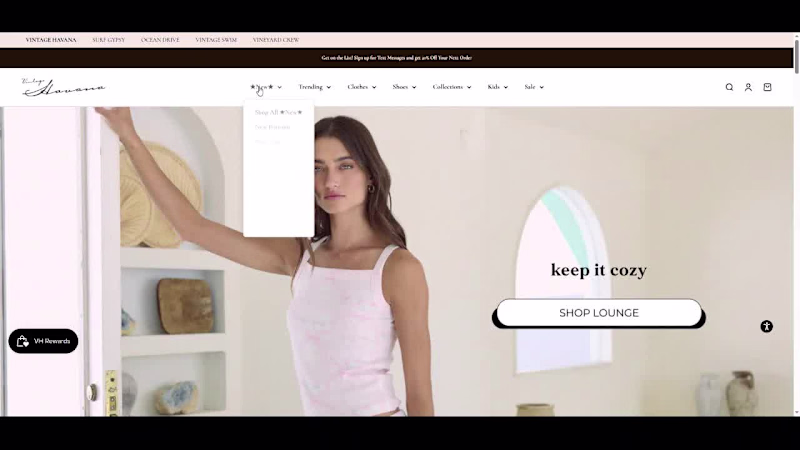Expand the Clothes dropdown menu

[362, 87]
